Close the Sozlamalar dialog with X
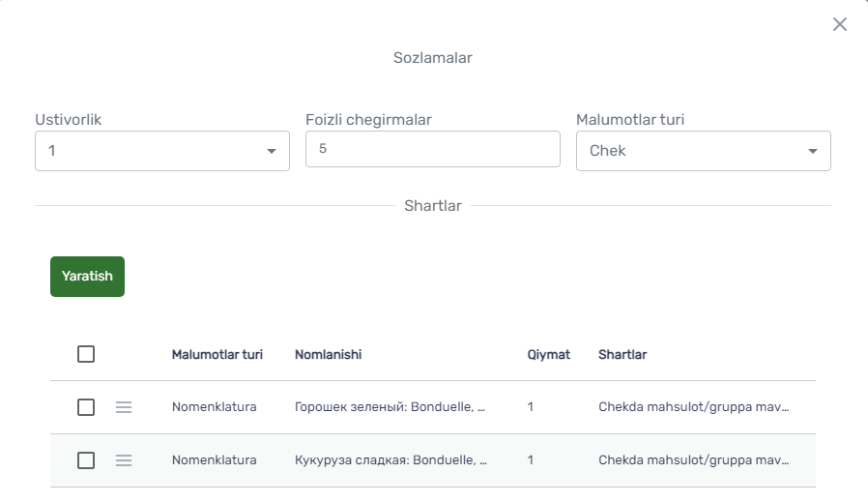This screenshot has width=868, height=503. point(840,24)
